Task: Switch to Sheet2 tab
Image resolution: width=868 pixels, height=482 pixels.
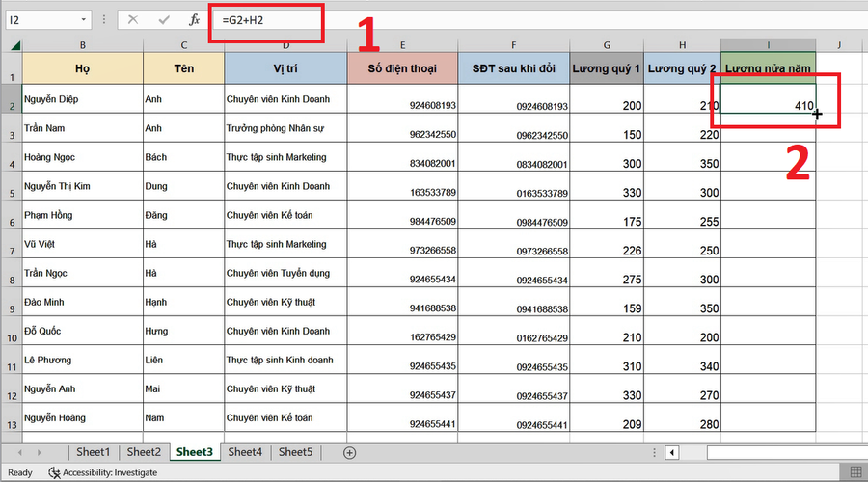Action: tap(144, 452)
